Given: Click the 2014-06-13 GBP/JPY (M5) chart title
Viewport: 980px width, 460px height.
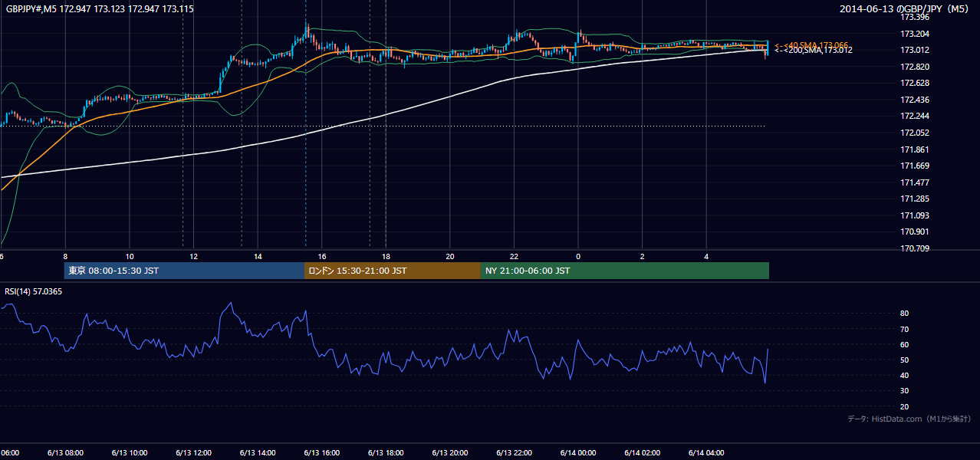Looking at the screenshot, I should pyautogui.click(x=906, y=8).
